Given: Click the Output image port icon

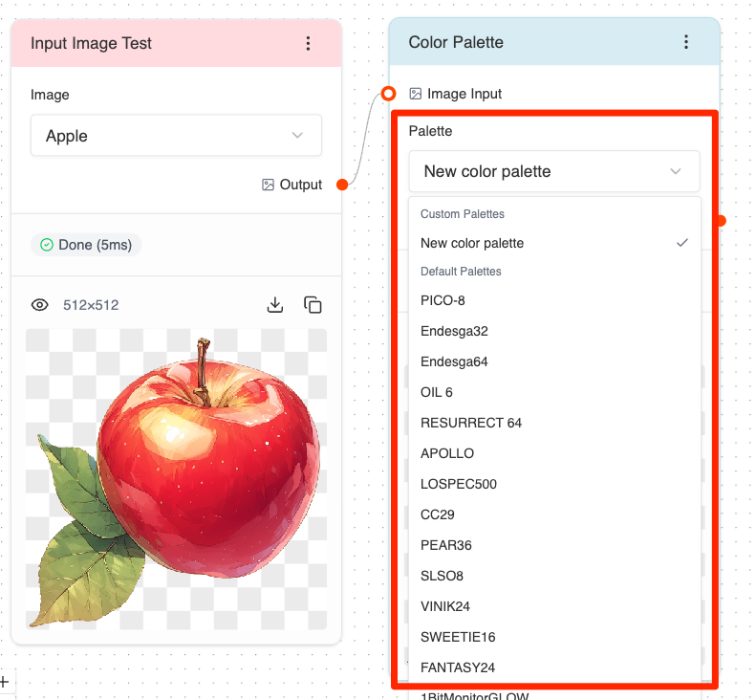Looking at the screenshot, I should (x=268, y=185).
